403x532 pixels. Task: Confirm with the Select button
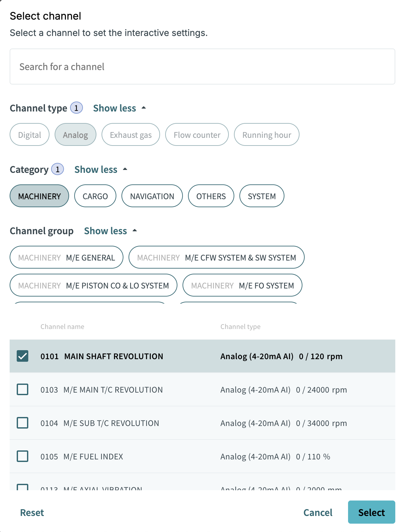[x=372, y=512]
